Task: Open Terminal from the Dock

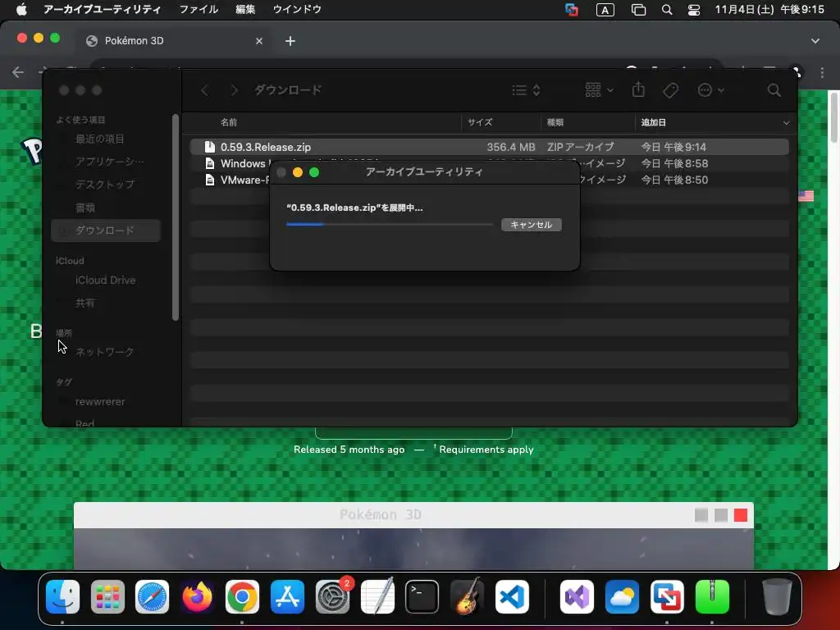Action: click(422, 596)
